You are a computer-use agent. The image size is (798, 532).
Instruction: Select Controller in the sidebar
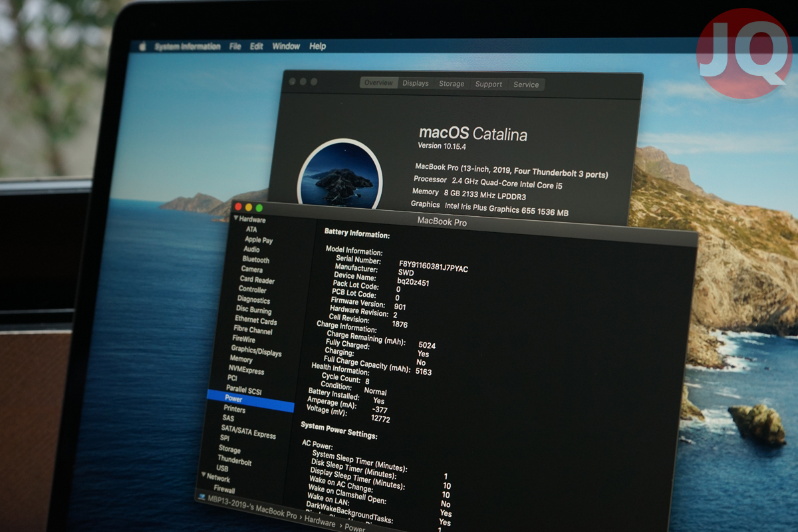(253, 290)
